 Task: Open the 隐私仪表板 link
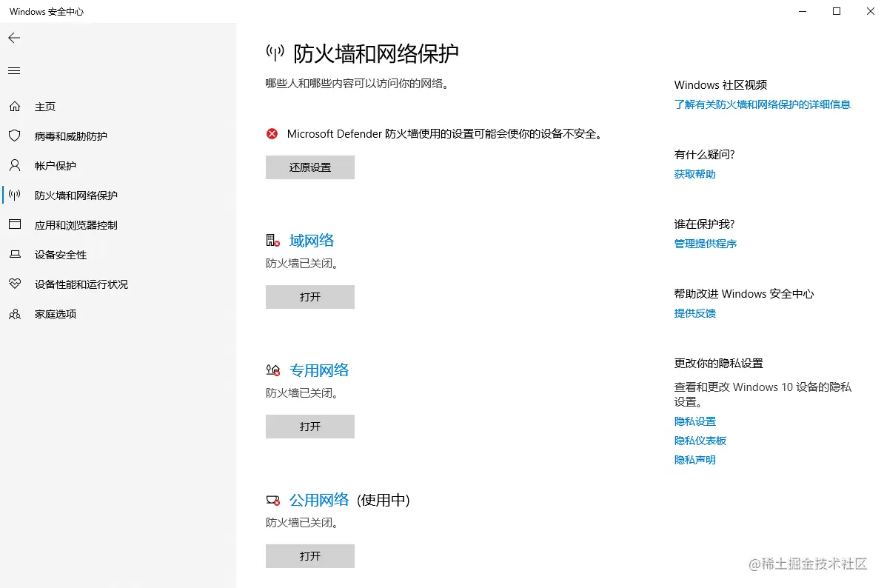[700, 441]
